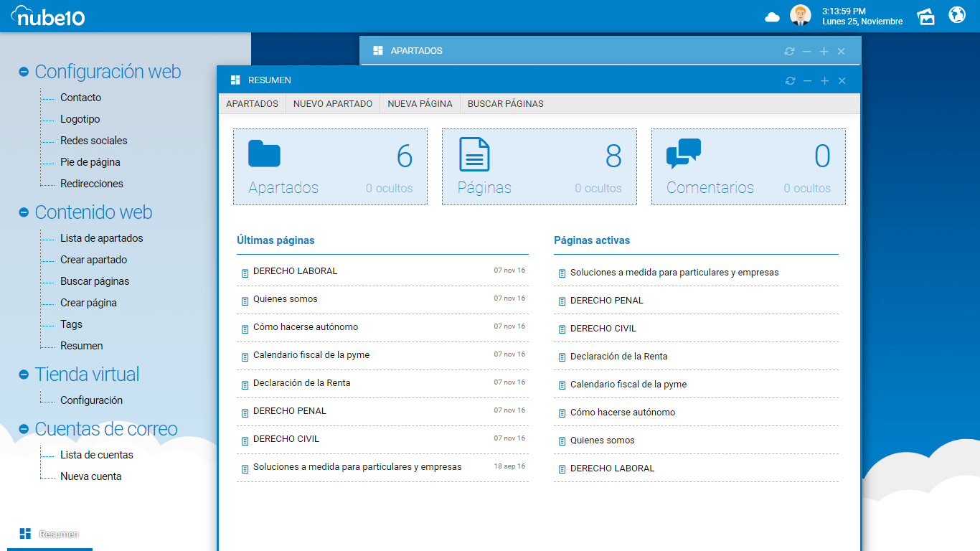Collapse the Cuentas de correo section
980x551 pixels.
click(24, 429)
